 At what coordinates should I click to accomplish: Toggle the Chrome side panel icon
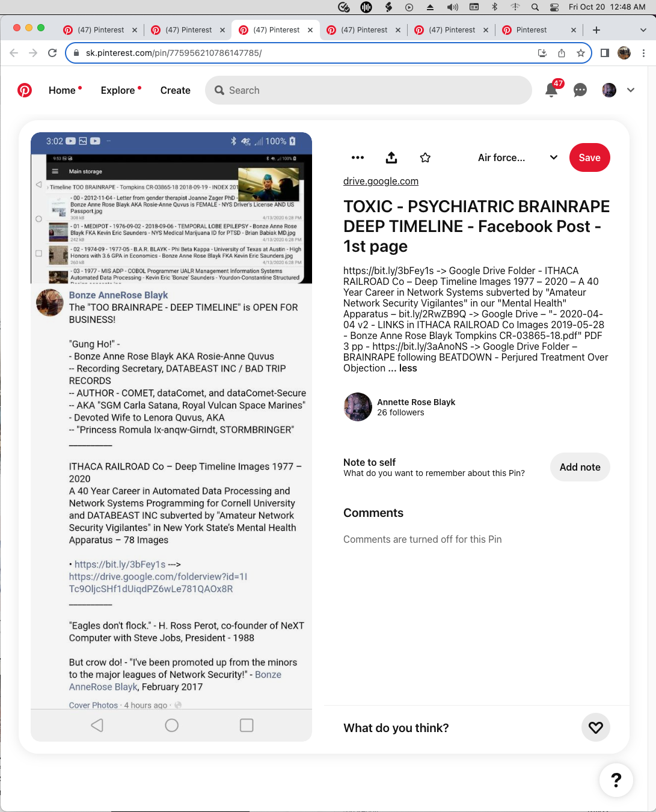click(x=605, y=53)
